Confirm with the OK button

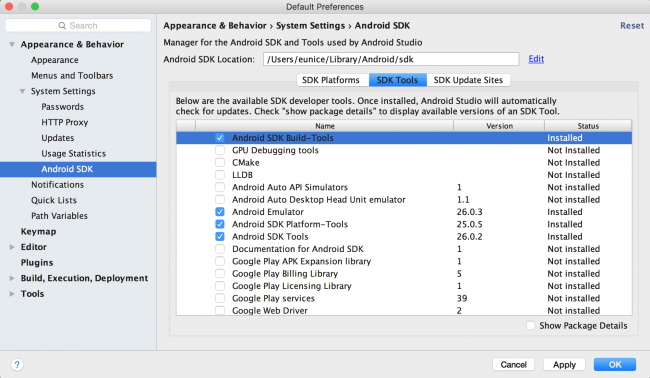click(x=615, y=365)
